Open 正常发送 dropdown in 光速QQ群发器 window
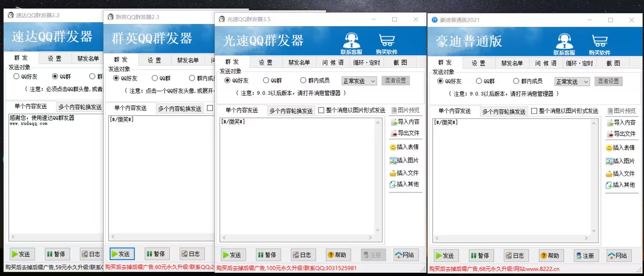The width and height of the screenshot is (644, 276). click(x=359, y=81)
